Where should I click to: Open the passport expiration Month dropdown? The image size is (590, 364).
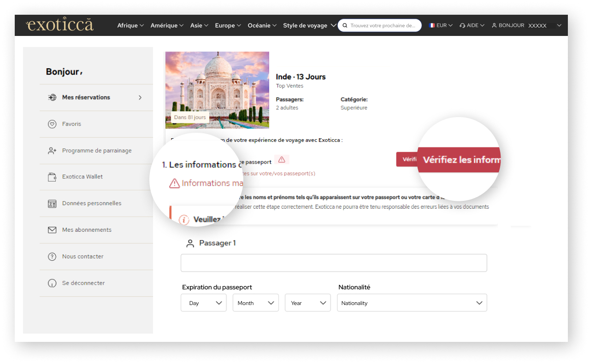click(x=256, y=303)
